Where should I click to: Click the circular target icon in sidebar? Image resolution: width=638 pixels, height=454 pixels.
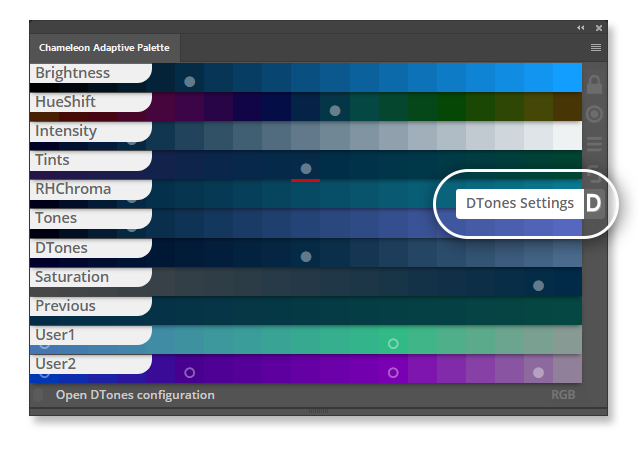point(594,114)
